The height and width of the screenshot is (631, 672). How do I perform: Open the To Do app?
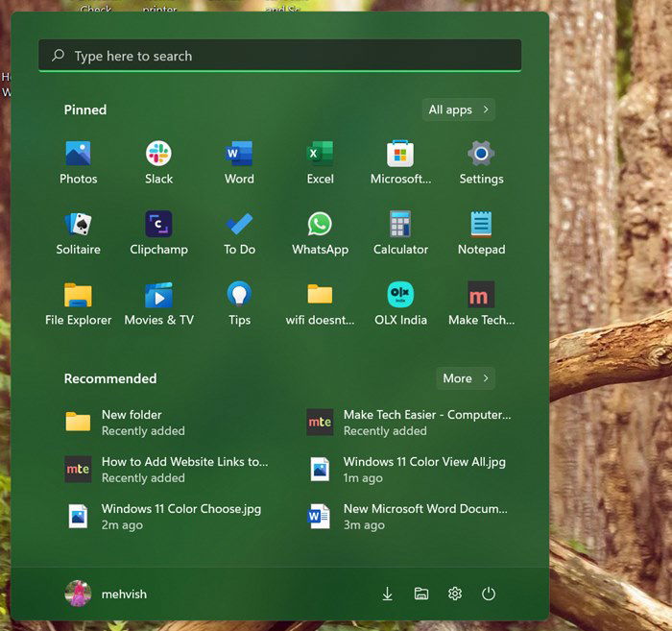[239, 233]
